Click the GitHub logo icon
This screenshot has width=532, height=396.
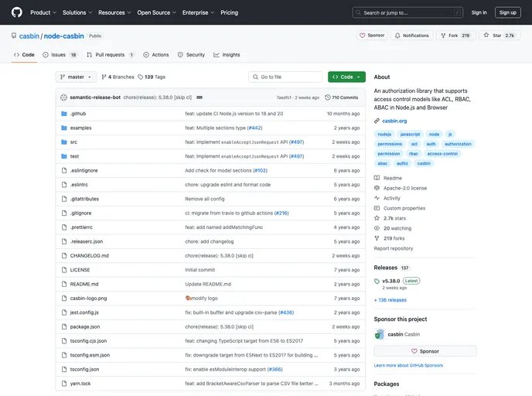click(x=16, y=12)
